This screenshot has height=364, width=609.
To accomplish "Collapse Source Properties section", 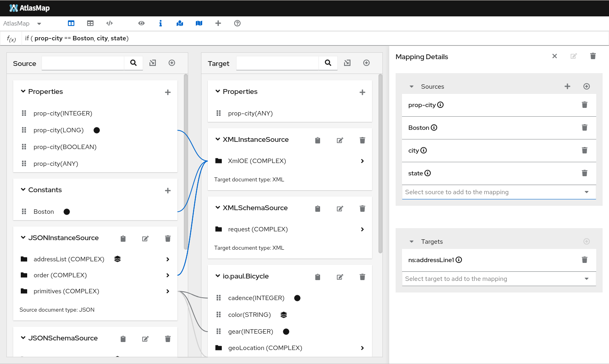I will click(23, 91).
